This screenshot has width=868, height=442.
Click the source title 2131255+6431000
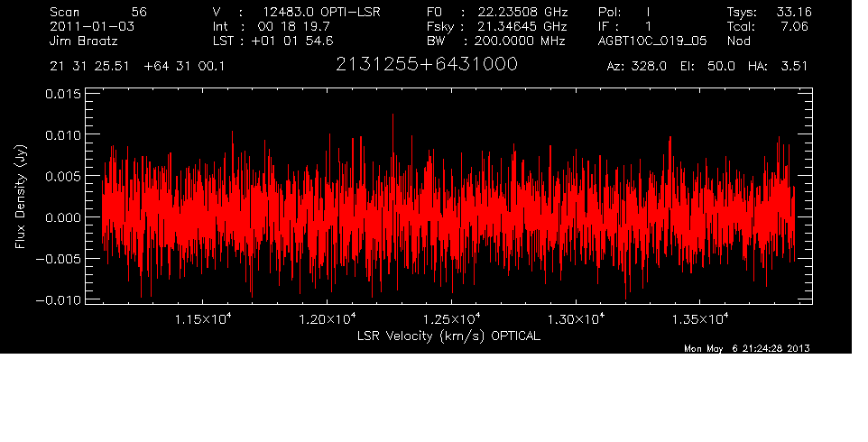click(x=427, y=64)
